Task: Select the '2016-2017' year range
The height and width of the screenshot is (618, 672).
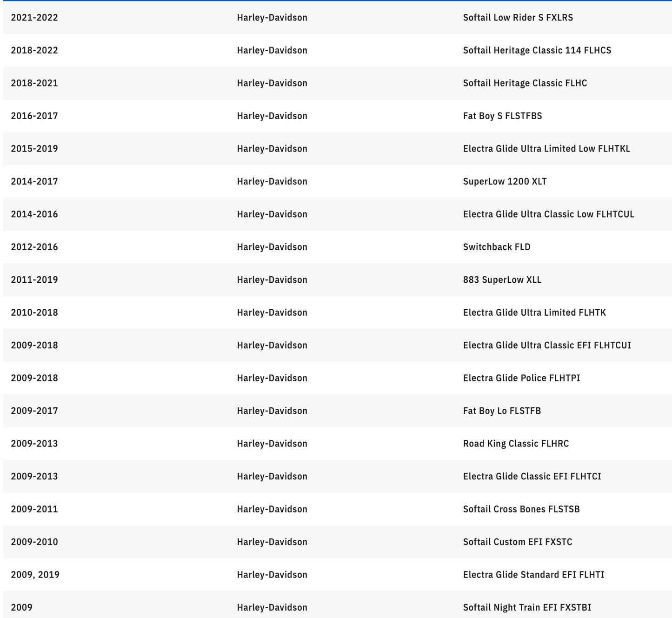Action: click(34, 116)
